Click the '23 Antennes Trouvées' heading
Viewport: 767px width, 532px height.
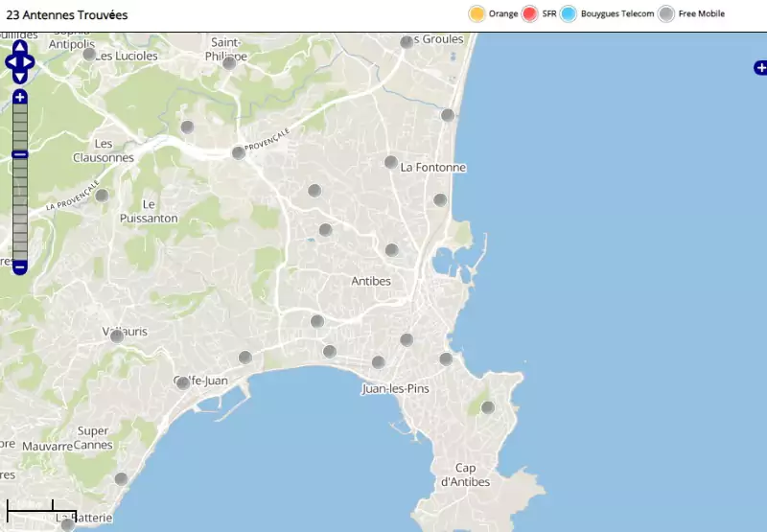coord(67,15)
